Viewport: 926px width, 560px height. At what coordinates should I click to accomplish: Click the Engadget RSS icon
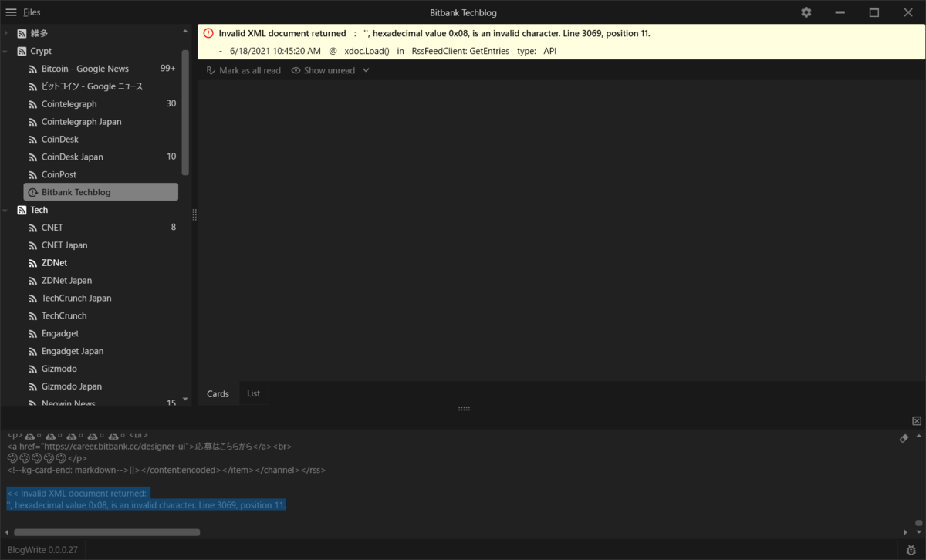(x=33, y=333)
